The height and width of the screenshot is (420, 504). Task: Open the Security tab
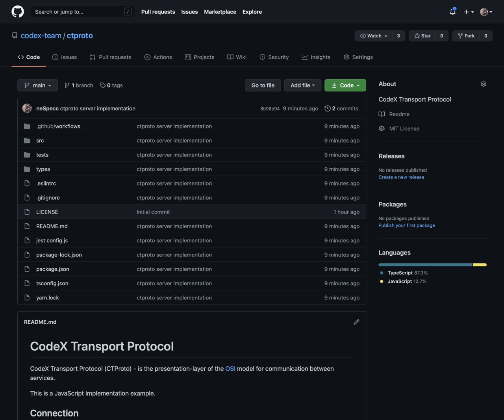[x=274, y=57]
